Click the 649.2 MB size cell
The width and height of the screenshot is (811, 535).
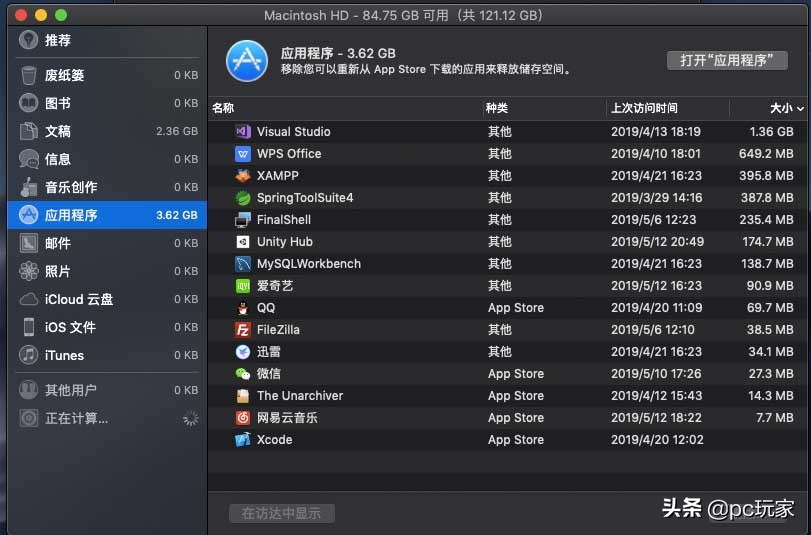click(766, 154)
